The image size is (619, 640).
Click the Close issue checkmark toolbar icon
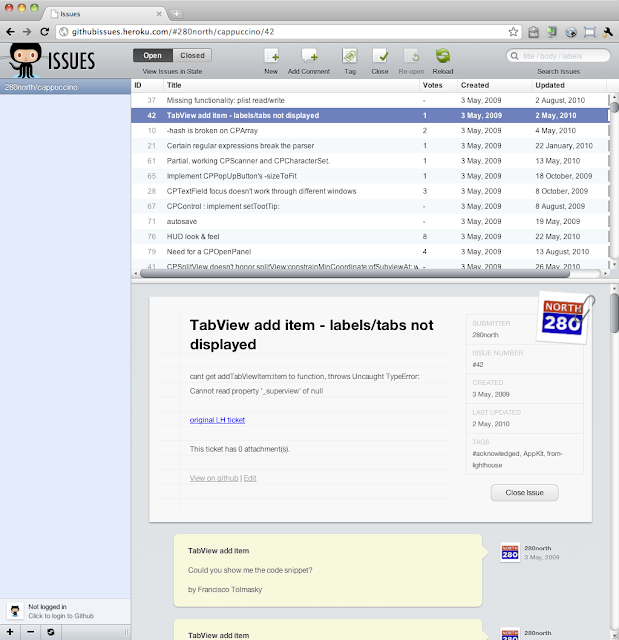coord(380,56)
